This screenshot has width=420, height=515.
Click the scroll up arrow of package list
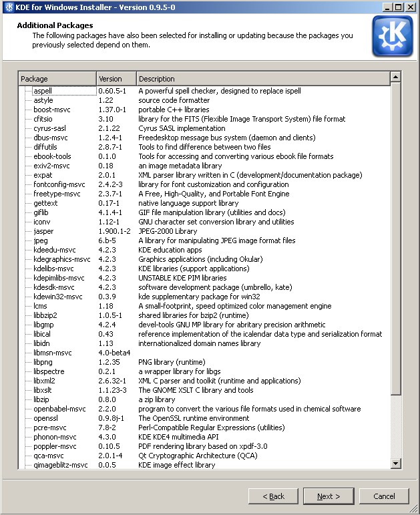[x=395, y=79]
